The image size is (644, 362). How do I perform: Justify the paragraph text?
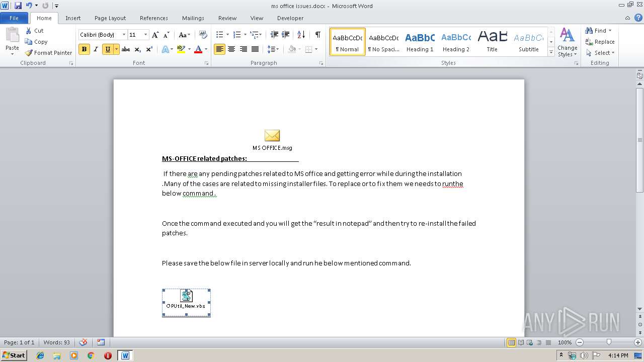point(255,49)
